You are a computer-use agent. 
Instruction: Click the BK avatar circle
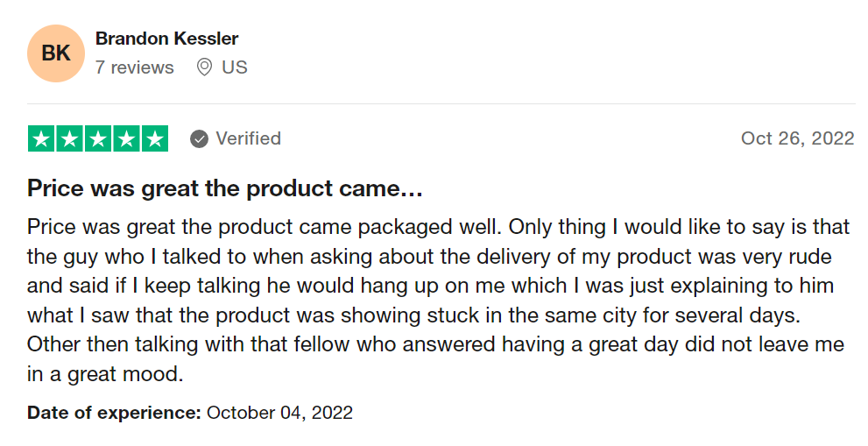click(x=56, y=53)
